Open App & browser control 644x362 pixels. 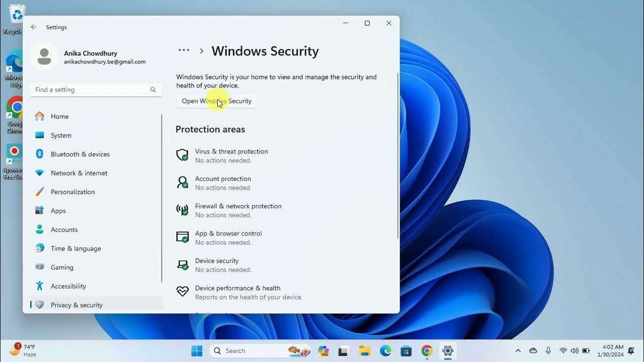coord(228,237)
